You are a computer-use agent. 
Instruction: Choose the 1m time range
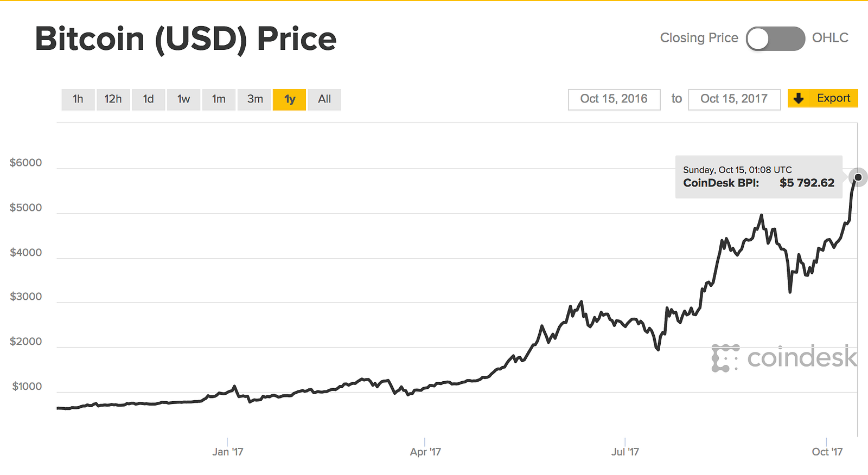click(x=219, y=99)
